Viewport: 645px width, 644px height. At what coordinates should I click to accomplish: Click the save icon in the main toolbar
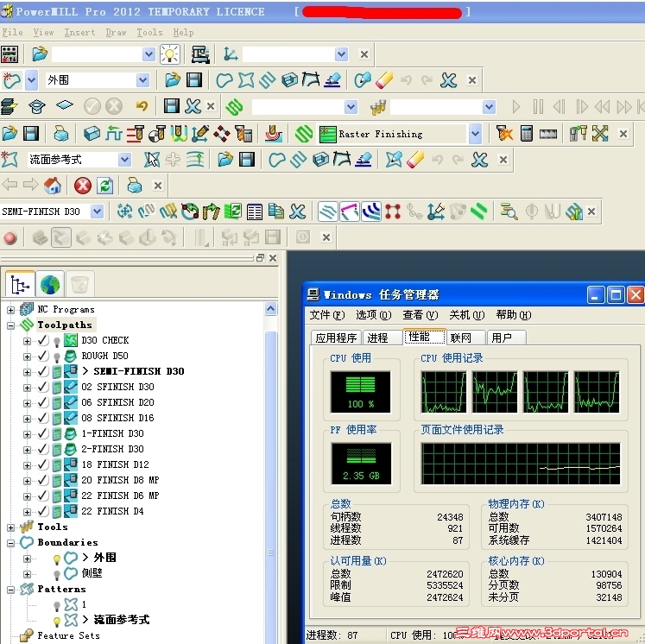pyautogui.click(x=31, y=134)
